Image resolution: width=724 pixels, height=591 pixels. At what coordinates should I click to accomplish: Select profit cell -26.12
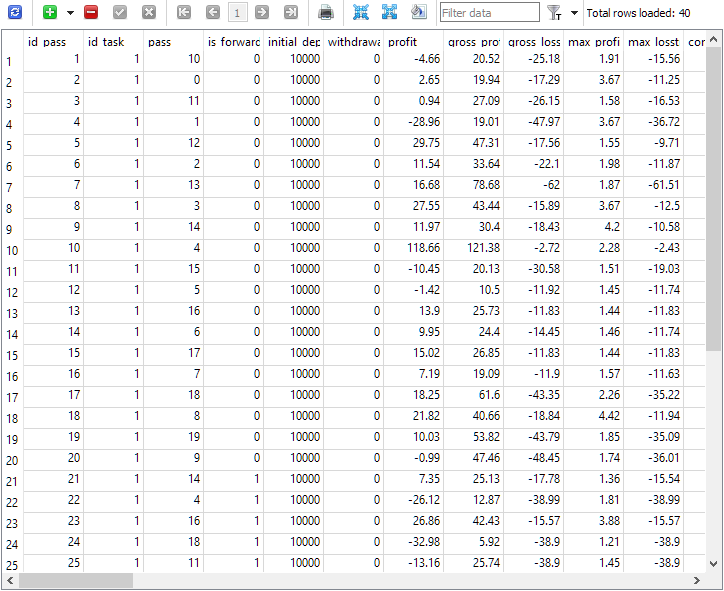pyautogui.click(x=413, y=500)
